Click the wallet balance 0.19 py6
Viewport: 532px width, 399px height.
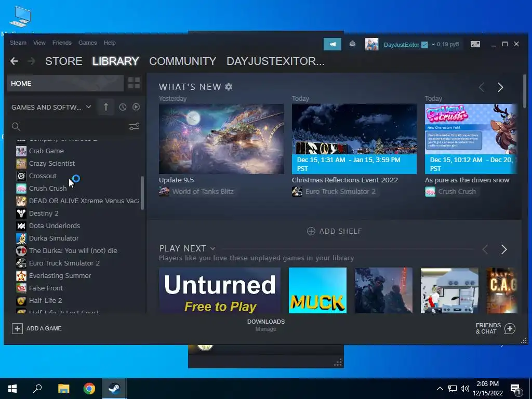point(448,45)
